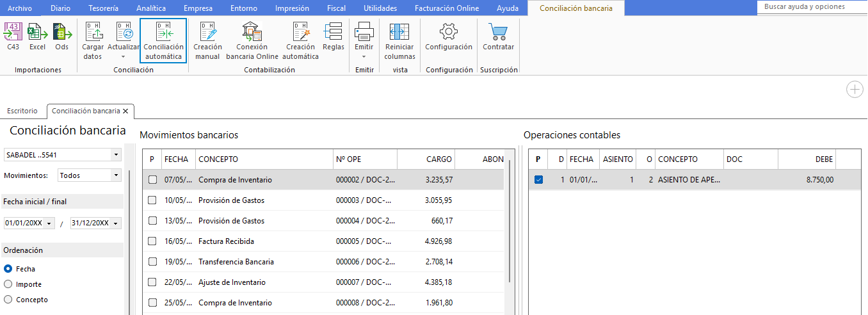The width and height of the screenshot is (868, 315).
Task: Open the Movimientos Todos dropdown
Action: (116, 175)
